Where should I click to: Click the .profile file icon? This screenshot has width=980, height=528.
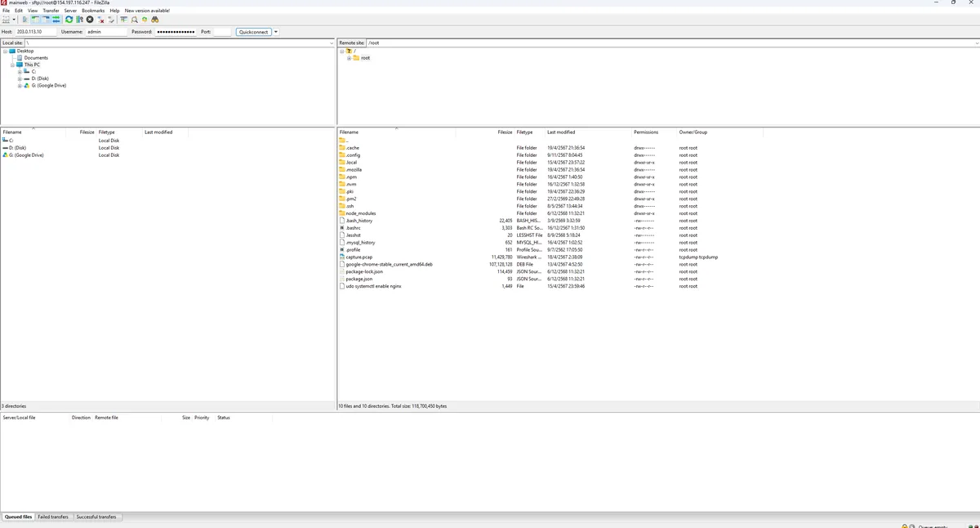(x=342, y=250)
